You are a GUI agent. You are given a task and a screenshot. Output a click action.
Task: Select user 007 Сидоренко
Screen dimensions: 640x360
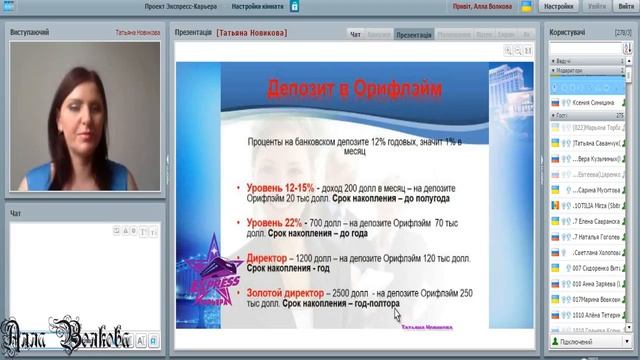tap(596, 268)
